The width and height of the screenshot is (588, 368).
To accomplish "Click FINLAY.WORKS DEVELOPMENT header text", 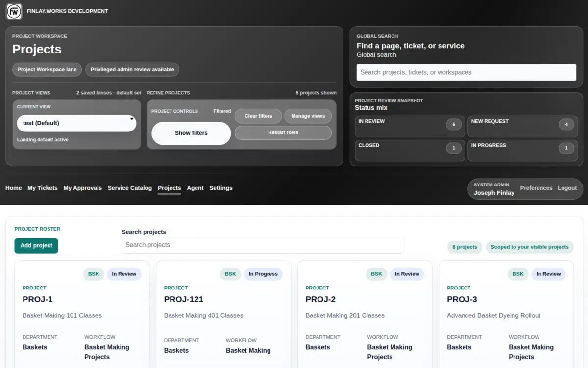I will coord(68,11).
